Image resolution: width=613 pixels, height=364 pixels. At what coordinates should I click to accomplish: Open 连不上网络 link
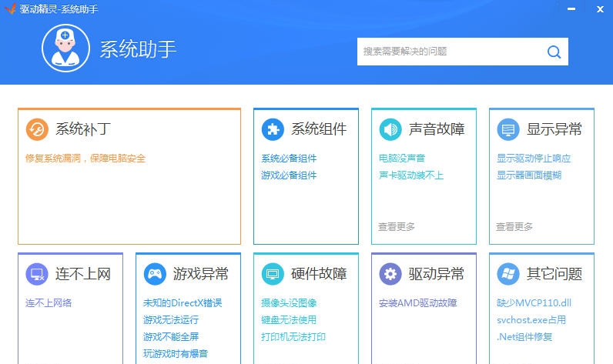click(49, 302)
